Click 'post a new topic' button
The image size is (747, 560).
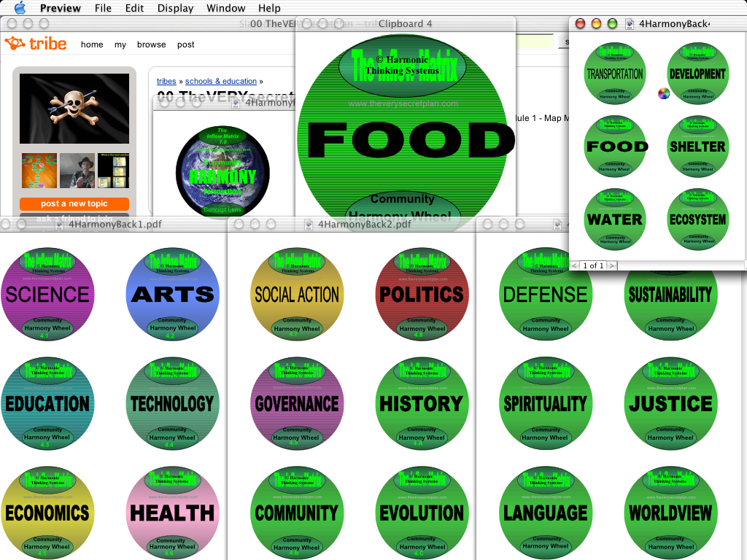click(74, 203)
